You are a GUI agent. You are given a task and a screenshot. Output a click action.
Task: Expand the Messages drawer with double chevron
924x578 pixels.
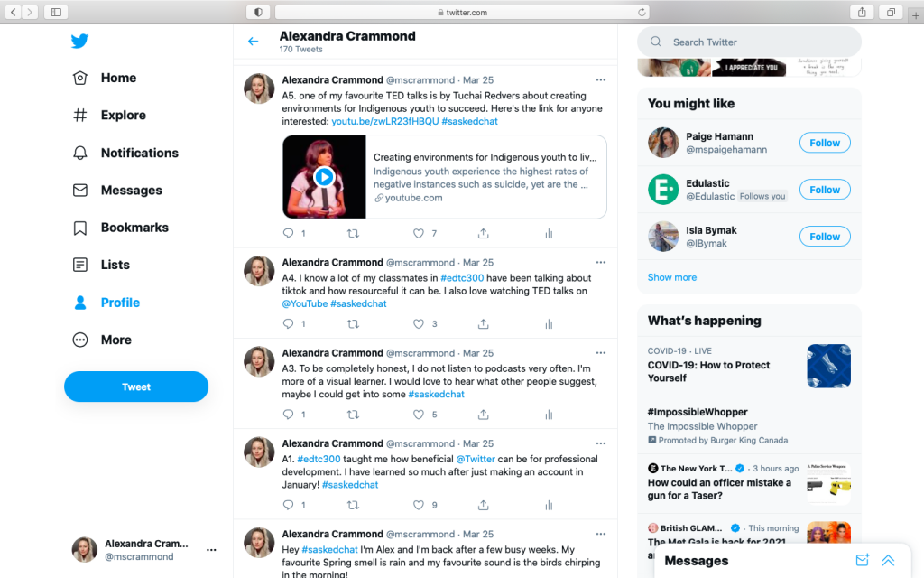coord(888,560)
